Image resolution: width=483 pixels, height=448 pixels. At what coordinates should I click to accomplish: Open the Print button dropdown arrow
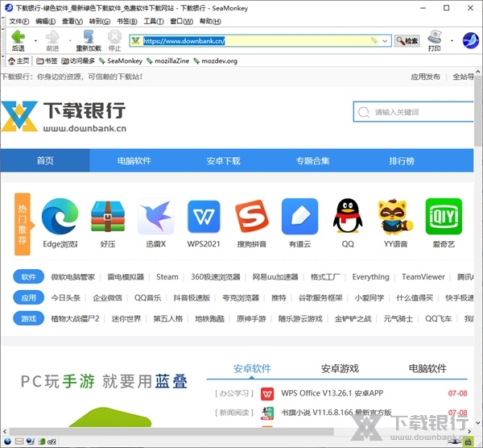(x=452, y=41)
